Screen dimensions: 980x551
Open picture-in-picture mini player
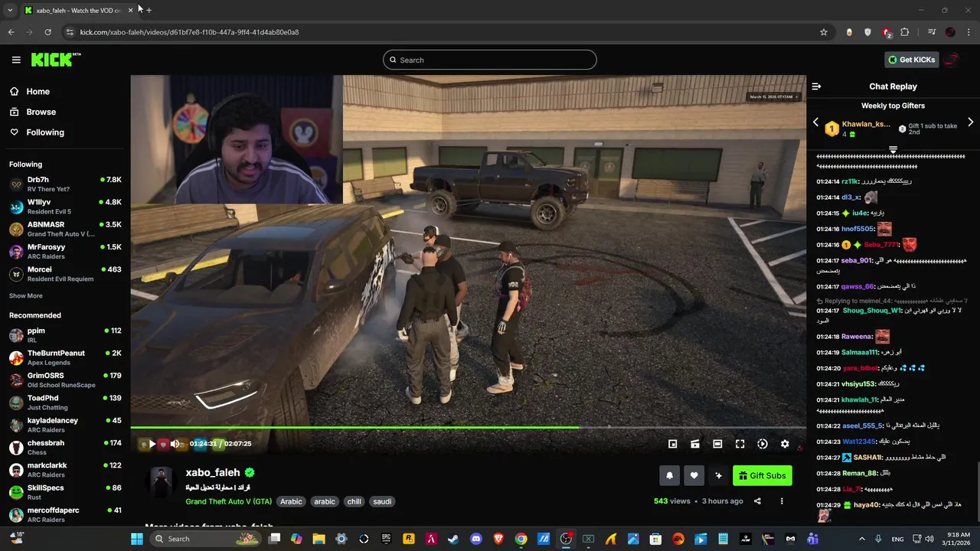pyautogui.click(x=672, y=444)
